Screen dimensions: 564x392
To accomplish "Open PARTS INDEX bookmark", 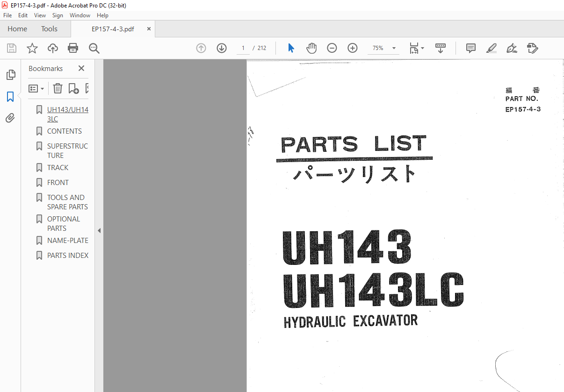I will tap(68, 256).
